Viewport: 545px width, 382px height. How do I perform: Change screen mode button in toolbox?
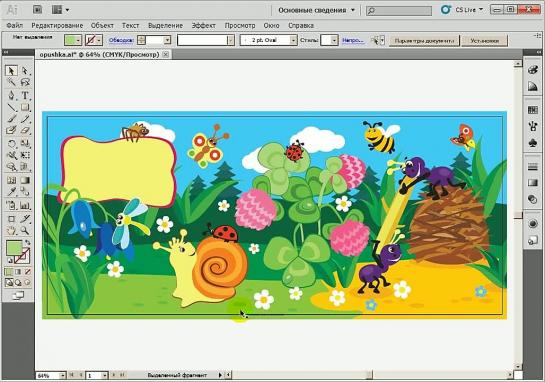18,295
